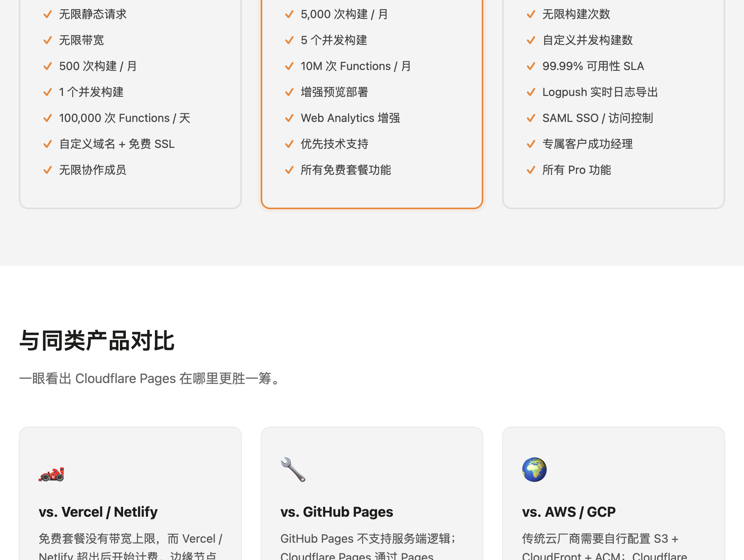Click the checkmark beside 1 个并发构建
Image resolution: width=744 pixels, height=560 pixels.
[48, 92]
